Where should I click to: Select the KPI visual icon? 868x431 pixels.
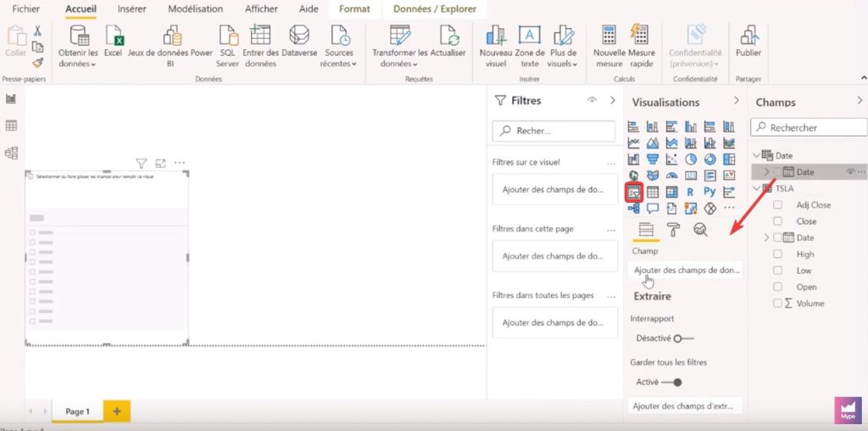(x=729, y=176)
